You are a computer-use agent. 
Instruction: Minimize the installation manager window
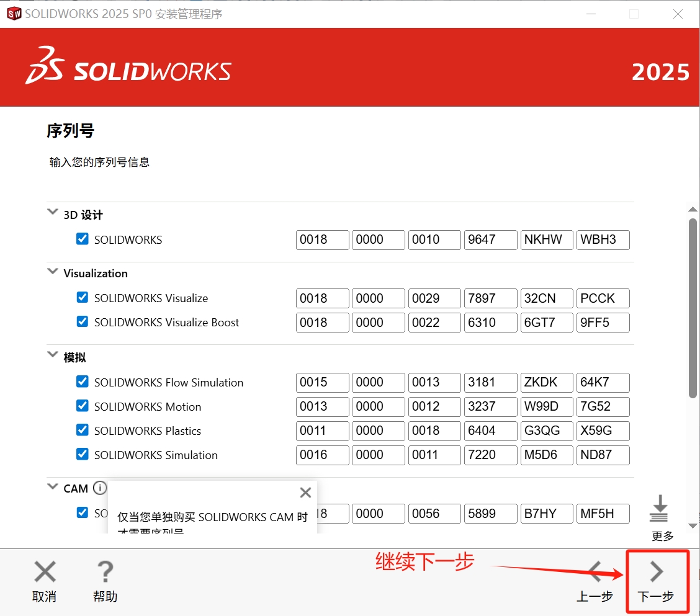(x=591, y=14)
